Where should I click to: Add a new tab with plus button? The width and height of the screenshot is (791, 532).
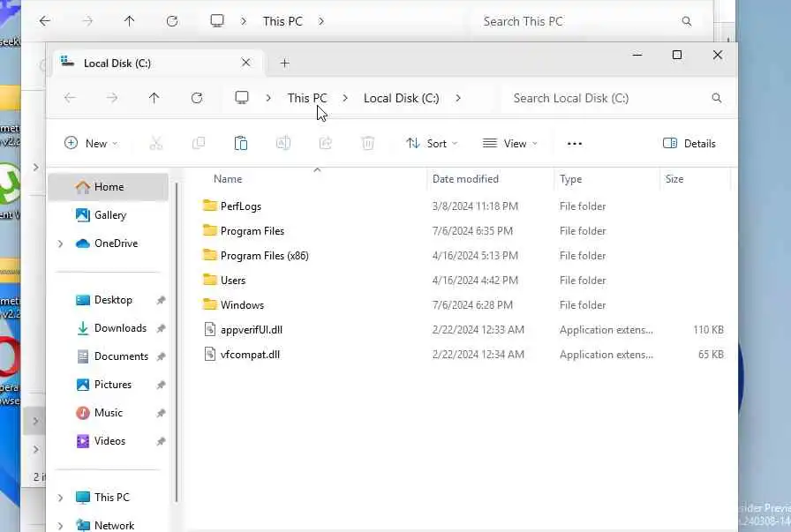pyautogui.click(x=285, y=63)
